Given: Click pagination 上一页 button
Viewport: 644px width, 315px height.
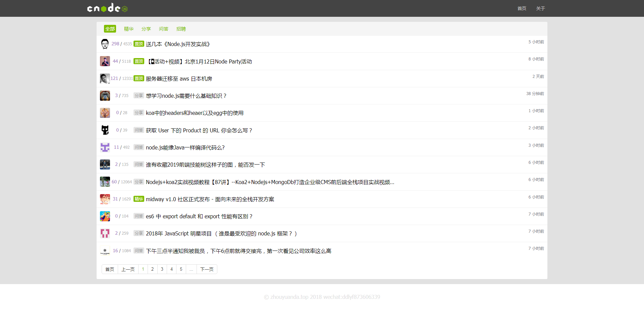Looking at the screenshot, I should 128,269.
